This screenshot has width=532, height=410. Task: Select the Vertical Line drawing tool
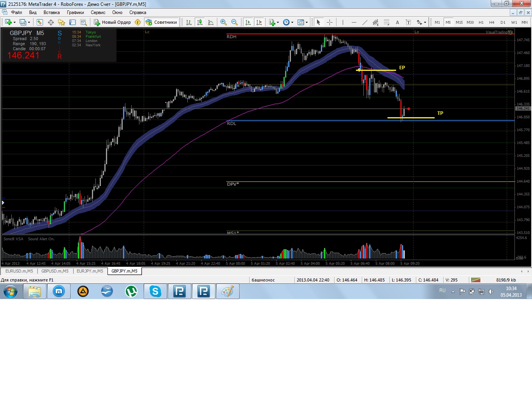coord(343,22)
